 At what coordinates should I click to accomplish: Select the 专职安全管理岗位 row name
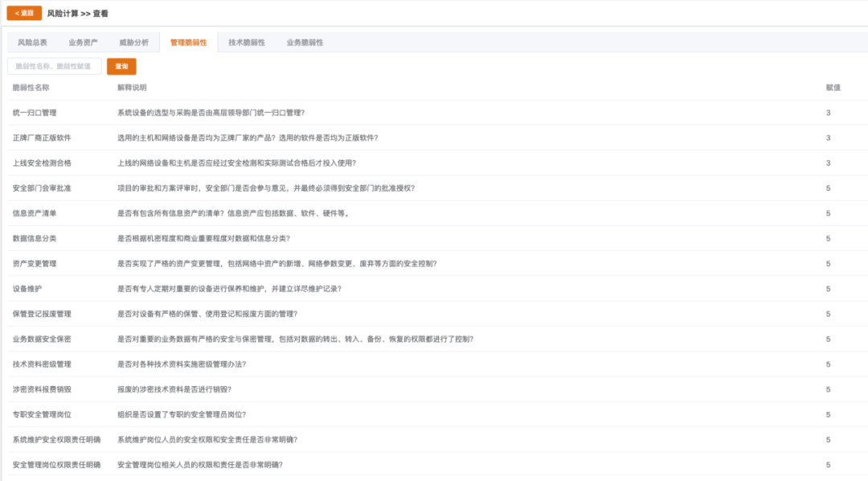pyautogui.click(x=42, y=414)
